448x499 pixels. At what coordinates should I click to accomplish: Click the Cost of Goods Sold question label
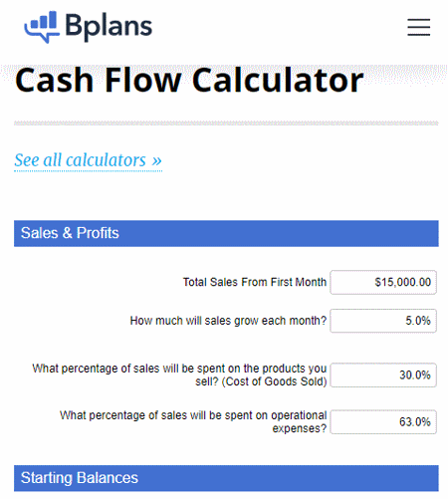(179, 375)
